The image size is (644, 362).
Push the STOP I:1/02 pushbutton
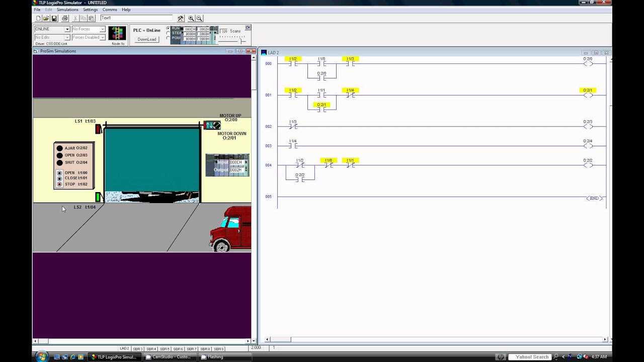pos(59,185)
